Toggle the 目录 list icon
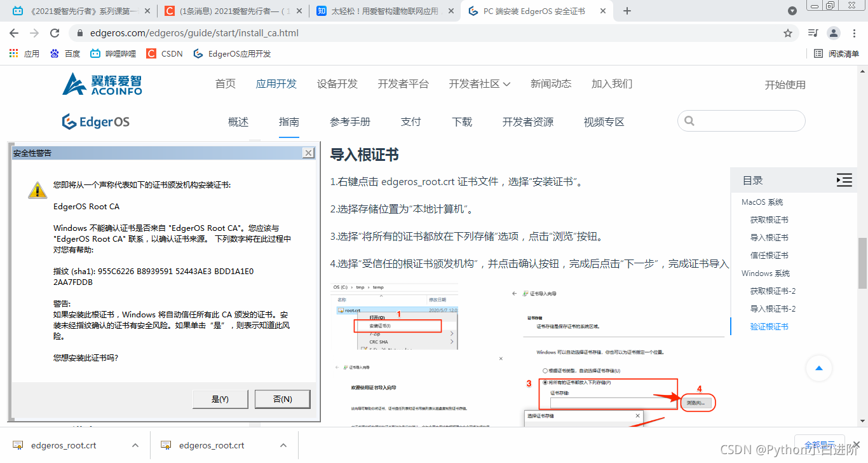Screen dimensions: 868x463 [x=844, y=181]
